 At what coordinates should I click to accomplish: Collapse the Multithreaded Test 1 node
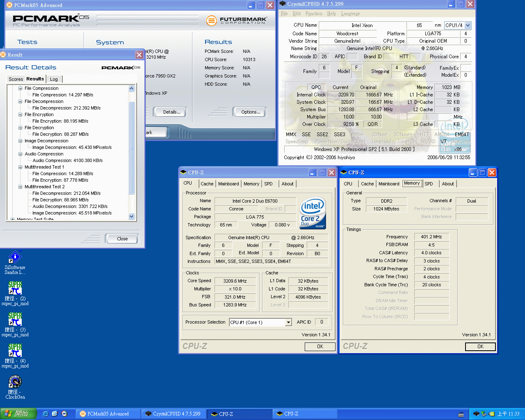(20, 167)
